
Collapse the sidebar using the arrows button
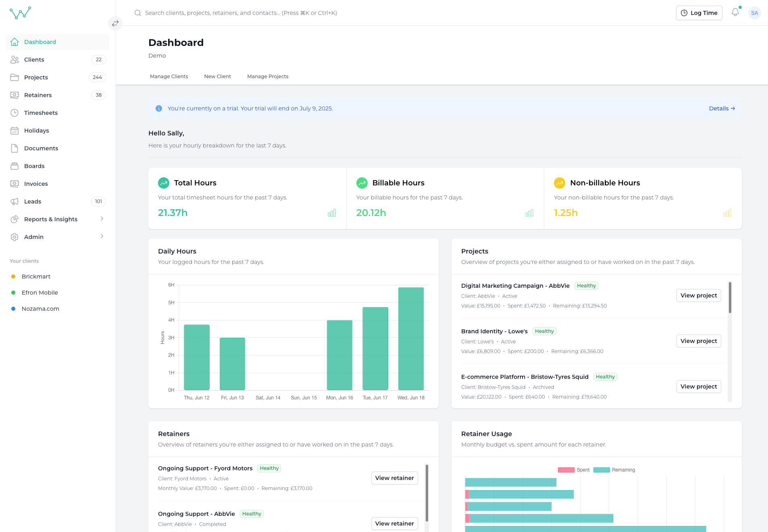click(x=115, y=23)
